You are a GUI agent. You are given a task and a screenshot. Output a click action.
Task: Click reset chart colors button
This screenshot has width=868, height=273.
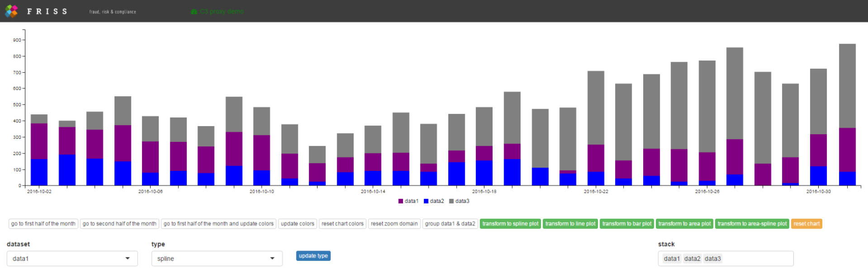[x=342, y=224]
